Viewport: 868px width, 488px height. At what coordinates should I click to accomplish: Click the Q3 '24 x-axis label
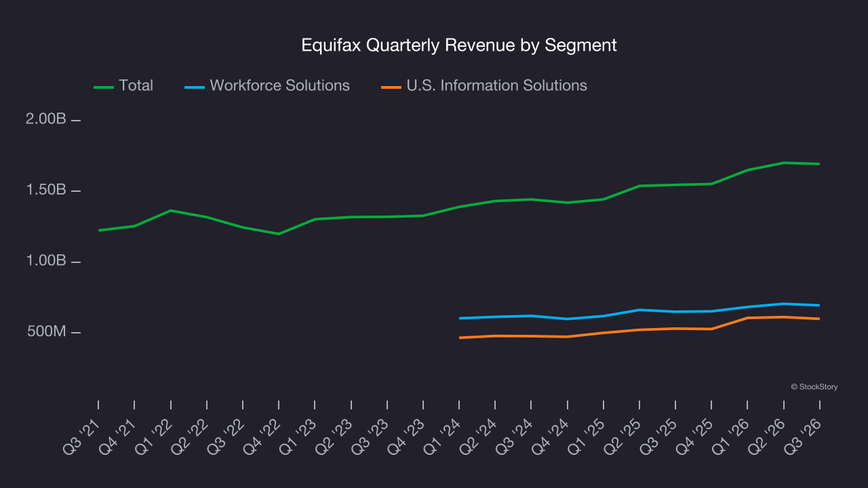(515, 436)
